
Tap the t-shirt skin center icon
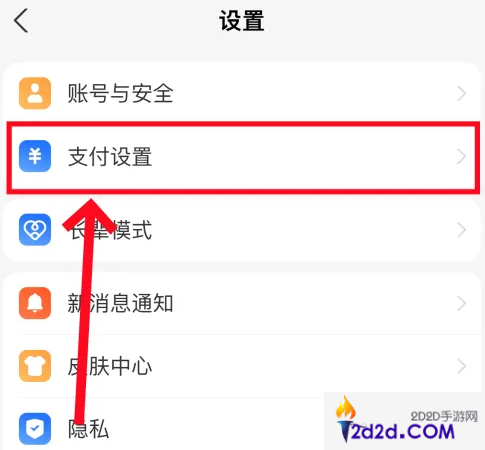tap(35, 366)
